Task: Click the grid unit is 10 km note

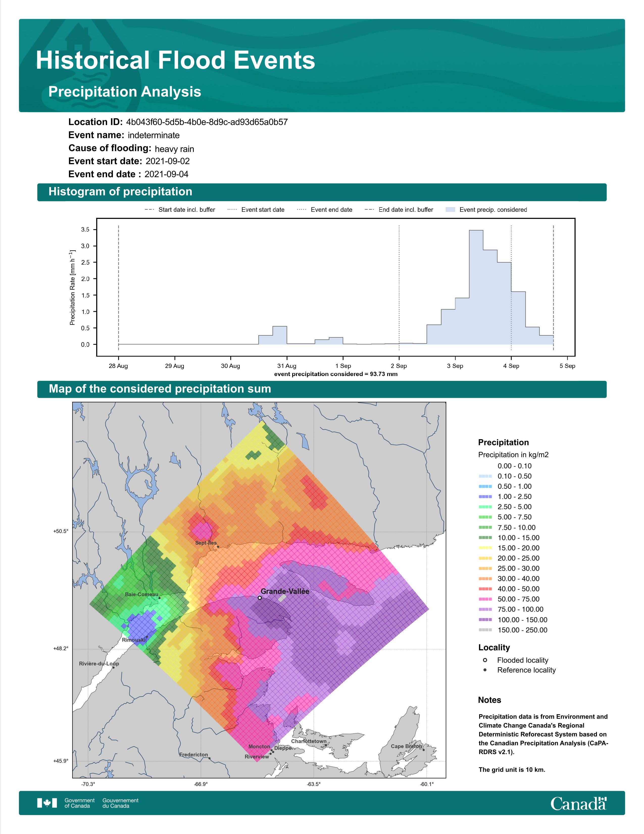Action: point(512,770)
